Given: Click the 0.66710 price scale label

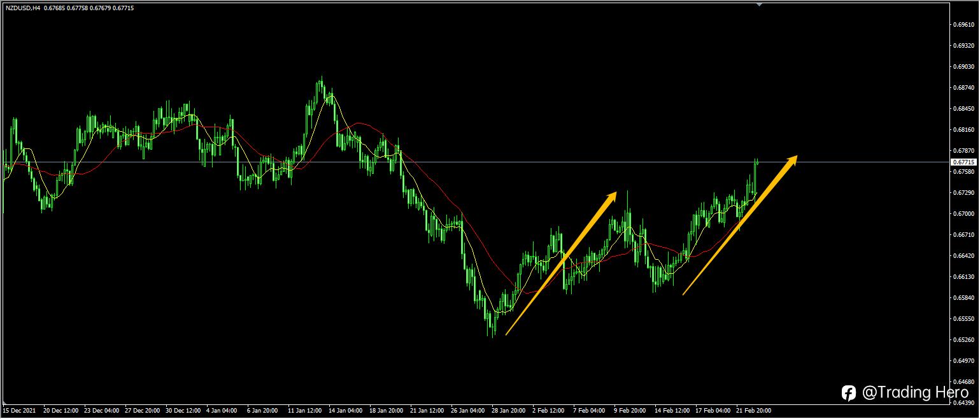Looking at the screenshot, I should (963, 234).
